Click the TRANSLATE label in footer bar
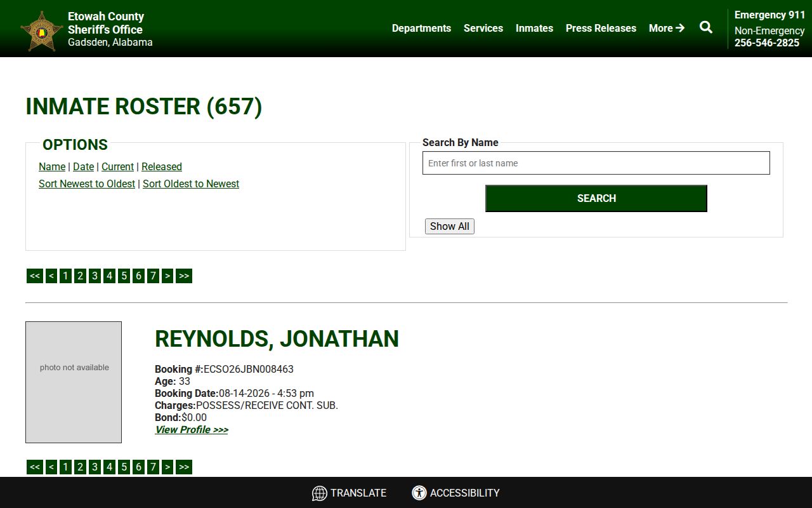This screenshot has height=508, width=812. pyautogui.click(x=358, y=493)
